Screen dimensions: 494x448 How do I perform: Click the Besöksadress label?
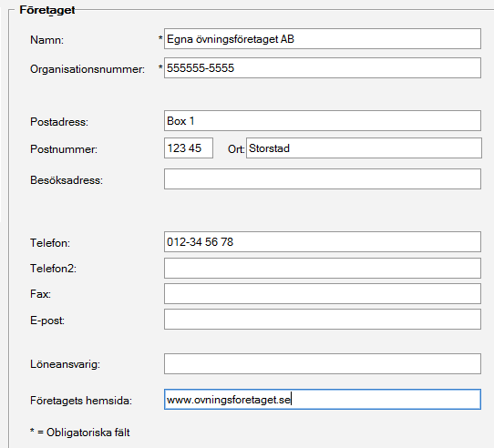[67, 180]
